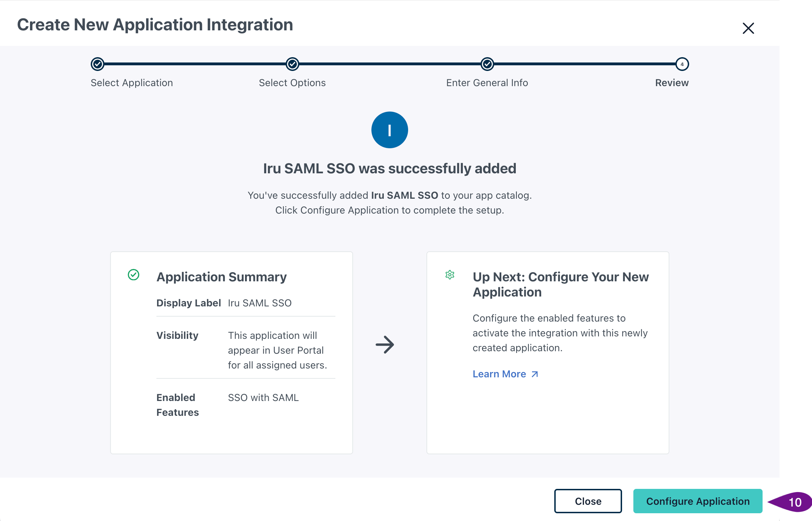Viewport: 812px width, 521px height.
Task: Click the Select Options step checkmark
Action: (292, 64)
